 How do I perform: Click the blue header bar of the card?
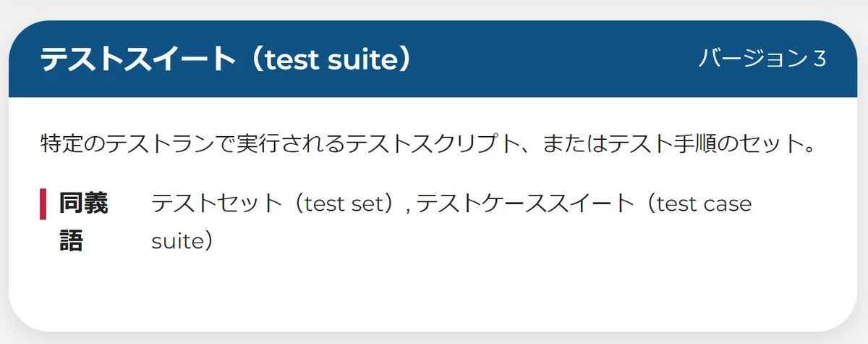point(434,59)
